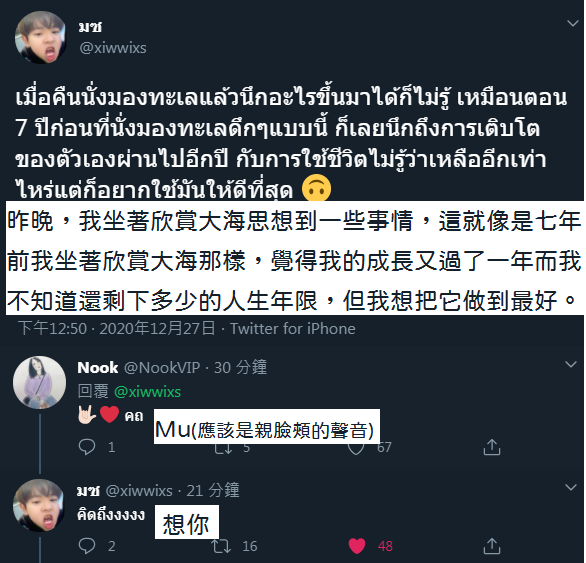View Nook's profile avatar
The image size is (586, 563).
pos(39,382)
